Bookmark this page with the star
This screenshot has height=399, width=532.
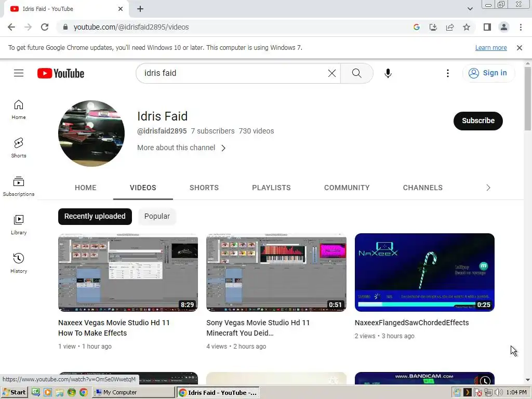(x=467, y=27)
